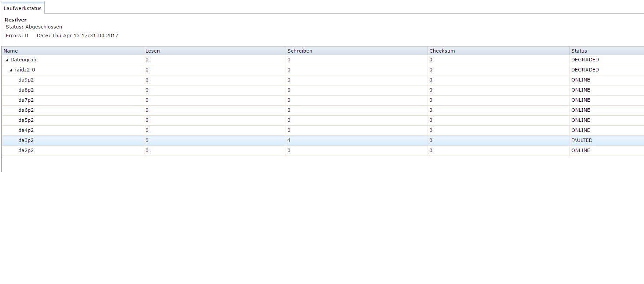Click the FAULTED status cell
The image size is (644, 284).
(607, 140)
